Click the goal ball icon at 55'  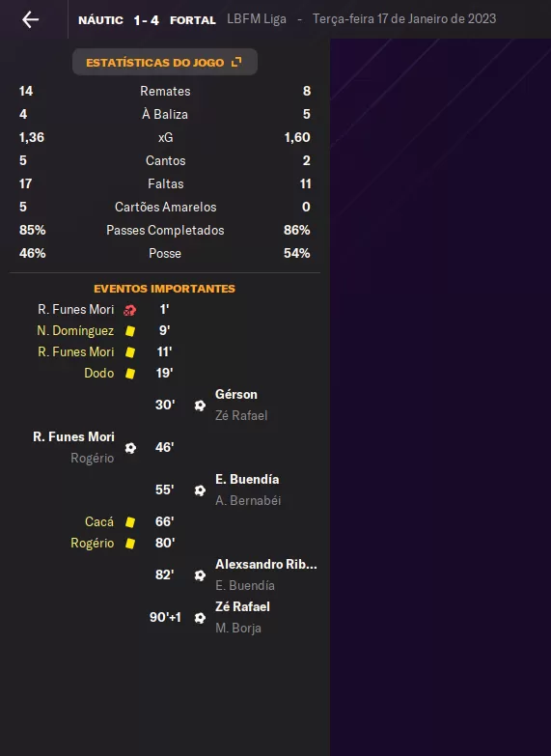[x=200, y=490]
